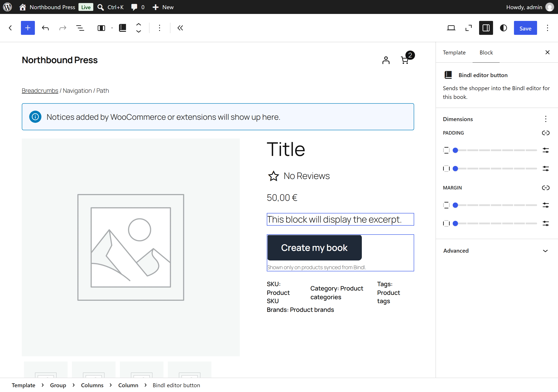This screenshot has height=392, width=558.
Task: Adjust the vertical padding slider
Action: pyautogui.click(x=495, y=150)
